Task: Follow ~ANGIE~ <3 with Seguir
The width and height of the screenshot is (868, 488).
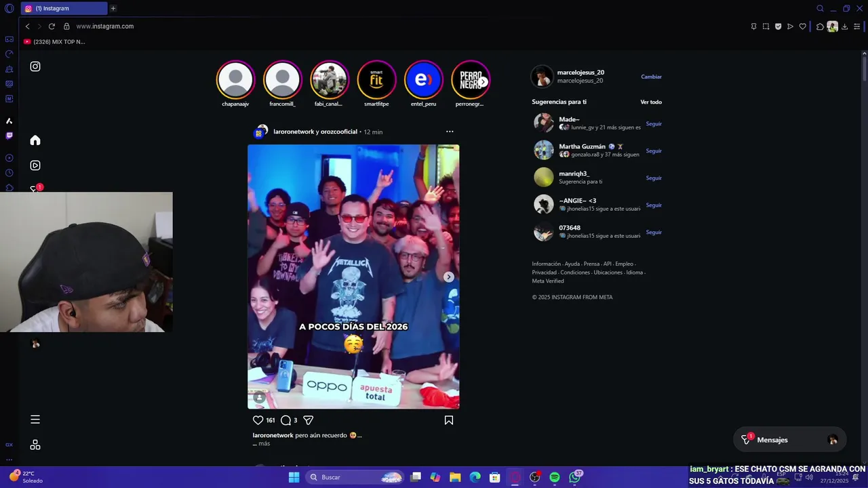Action: tap(654, 205)
